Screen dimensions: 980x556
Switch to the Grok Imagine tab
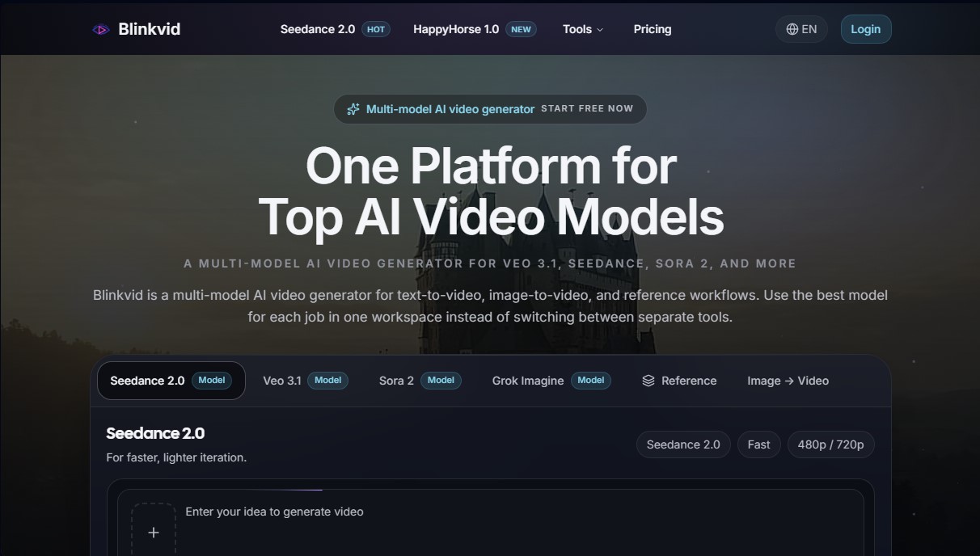pyautogui.click(x=551, y=381)
